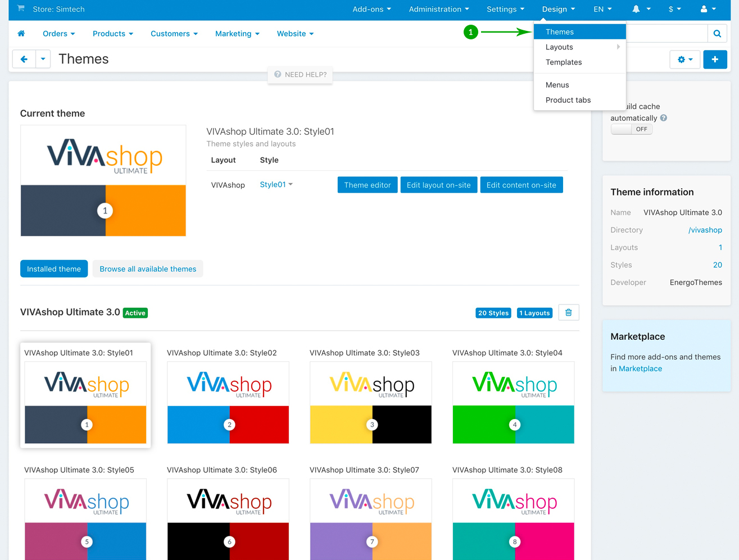The width and height of the screenshot is (739, 560).
Task: Click Edit layout on-site button
Action: click(x=439, y=185)
